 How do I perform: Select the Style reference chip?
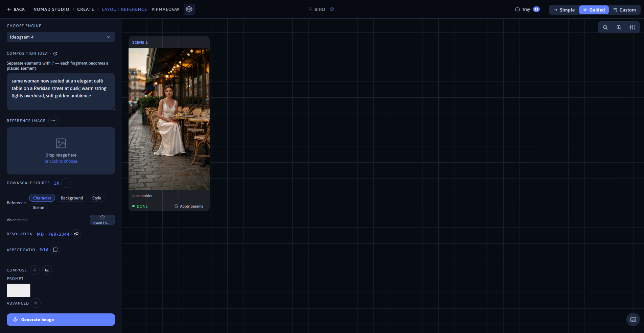click(97, 198)
